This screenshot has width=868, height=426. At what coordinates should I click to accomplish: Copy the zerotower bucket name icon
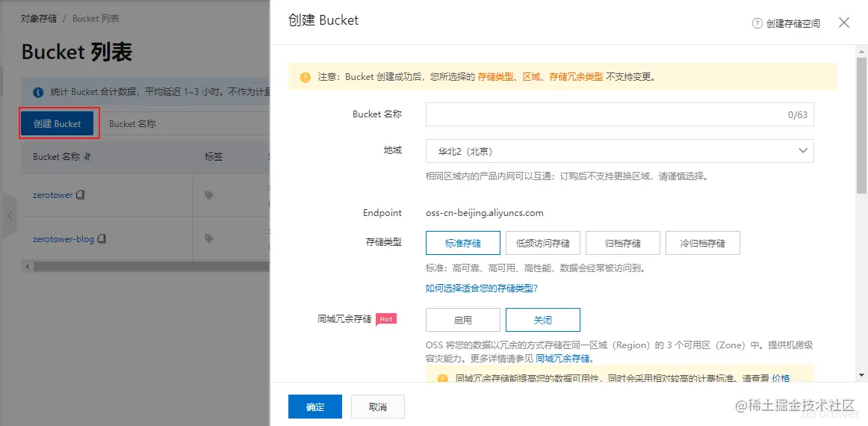(80, 195)
